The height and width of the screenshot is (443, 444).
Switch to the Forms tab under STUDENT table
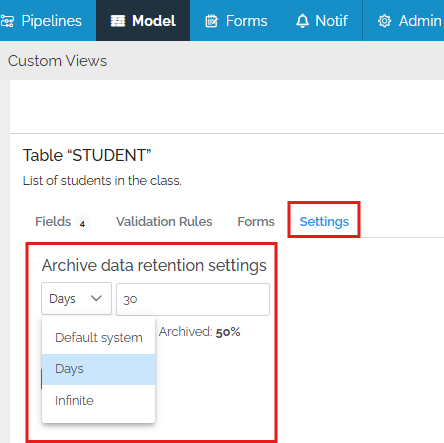[x=256, y=222]
